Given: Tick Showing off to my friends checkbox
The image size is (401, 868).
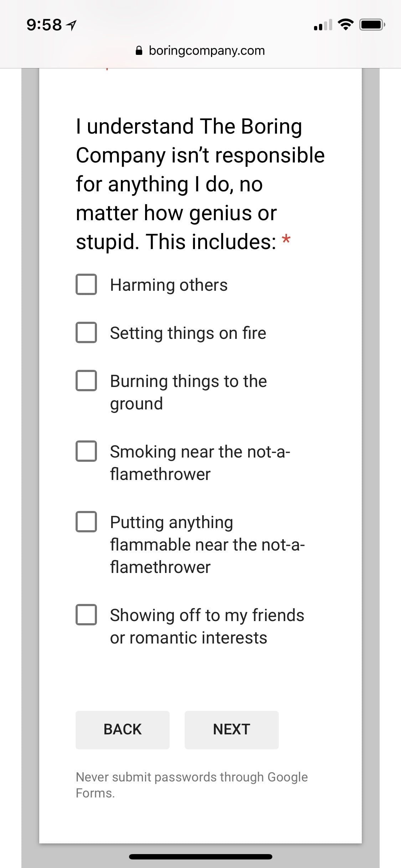Looking at the screenshot, I should [x=86, y=615].
